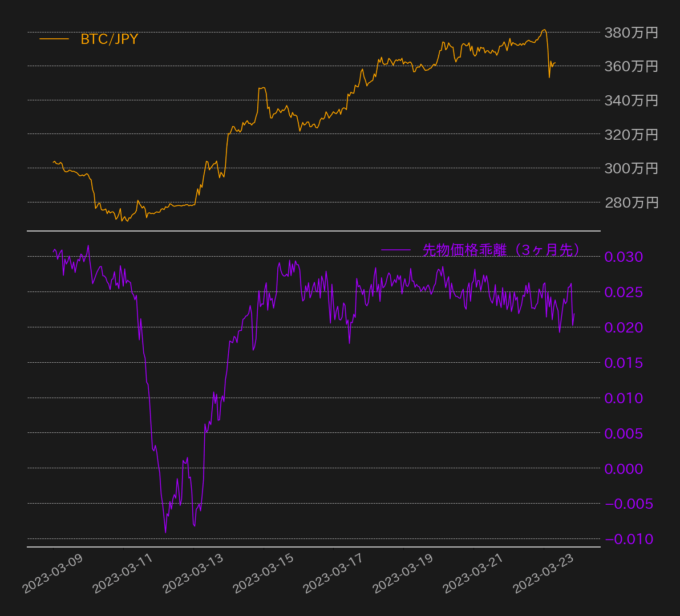The width and height of the screenshot is (680, 616).
Task: Click the purple futures legend line swatch
Action: coord(395,250)
